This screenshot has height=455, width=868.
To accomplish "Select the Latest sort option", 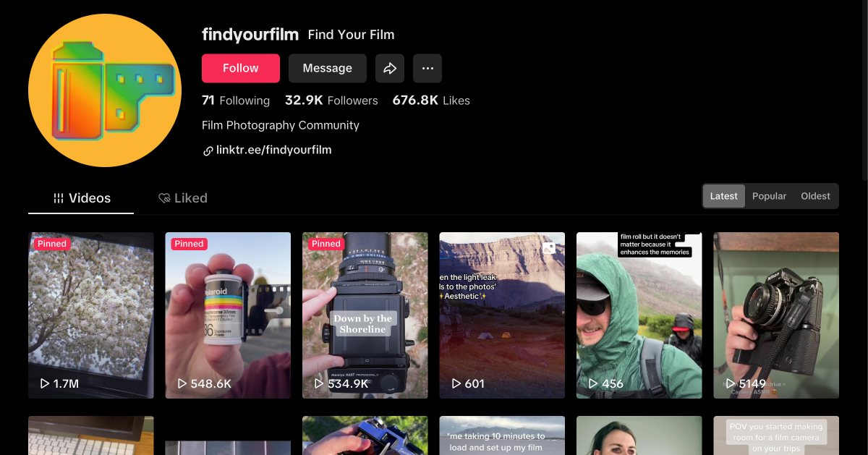I will click(x=723, y=195).
